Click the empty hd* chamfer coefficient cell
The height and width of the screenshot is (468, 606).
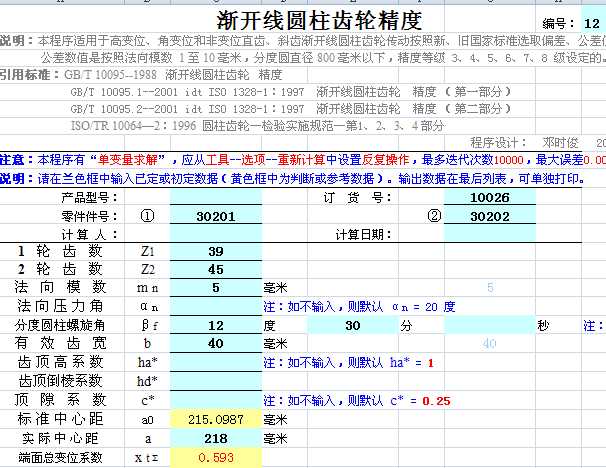[x=216, y=381]
